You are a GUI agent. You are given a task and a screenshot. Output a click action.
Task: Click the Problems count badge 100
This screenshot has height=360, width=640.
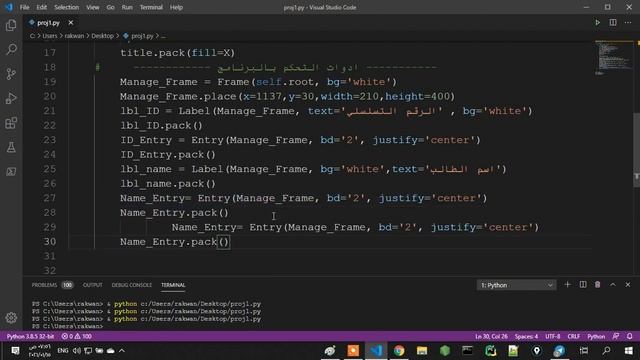pos(67,285)
